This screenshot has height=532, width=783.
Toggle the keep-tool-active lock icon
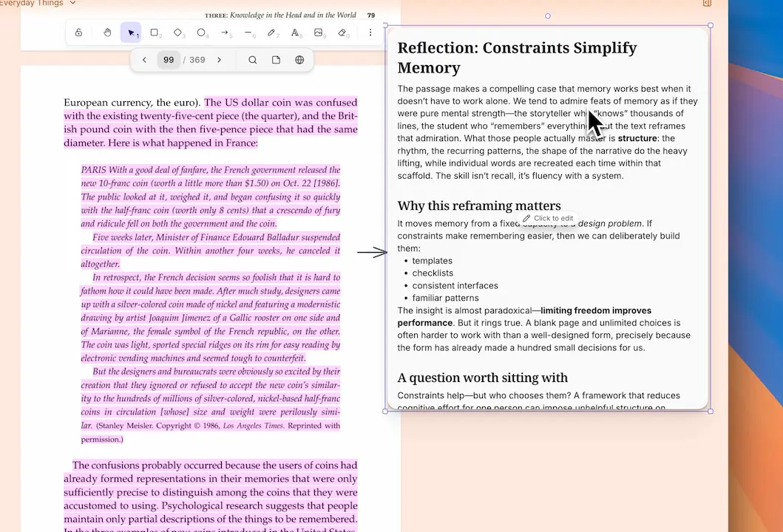tap(78, 33)
